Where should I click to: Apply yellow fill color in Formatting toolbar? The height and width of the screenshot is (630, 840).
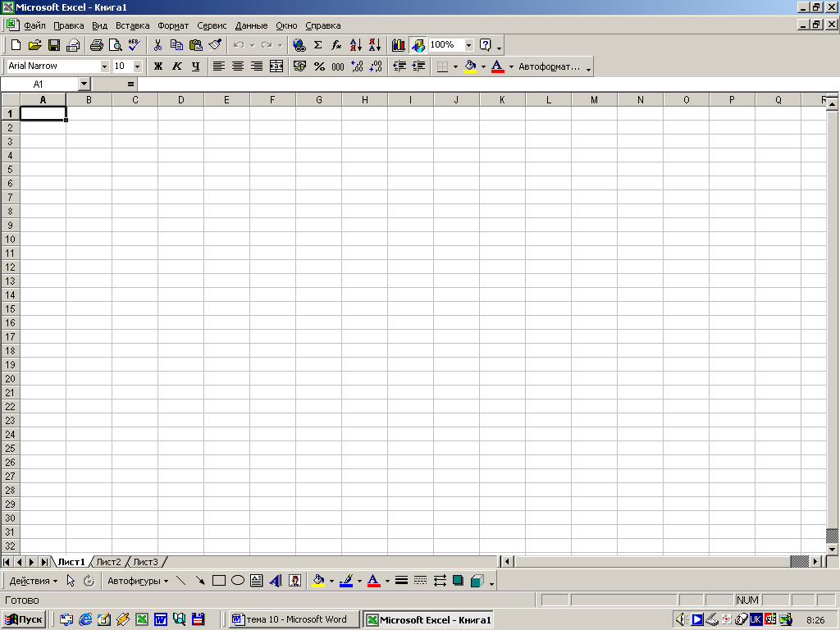pos(470,66)
